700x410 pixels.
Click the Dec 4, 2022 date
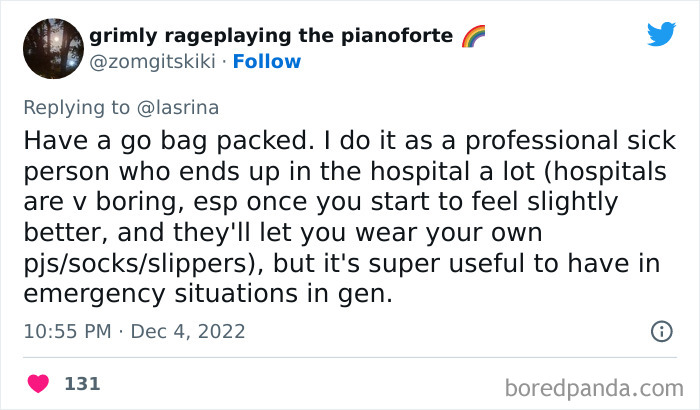(x=188, y=331)
